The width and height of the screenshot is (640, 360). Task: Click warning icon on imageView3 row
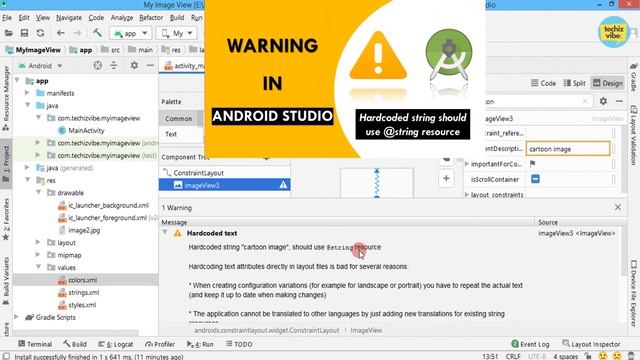coord(283,185)
